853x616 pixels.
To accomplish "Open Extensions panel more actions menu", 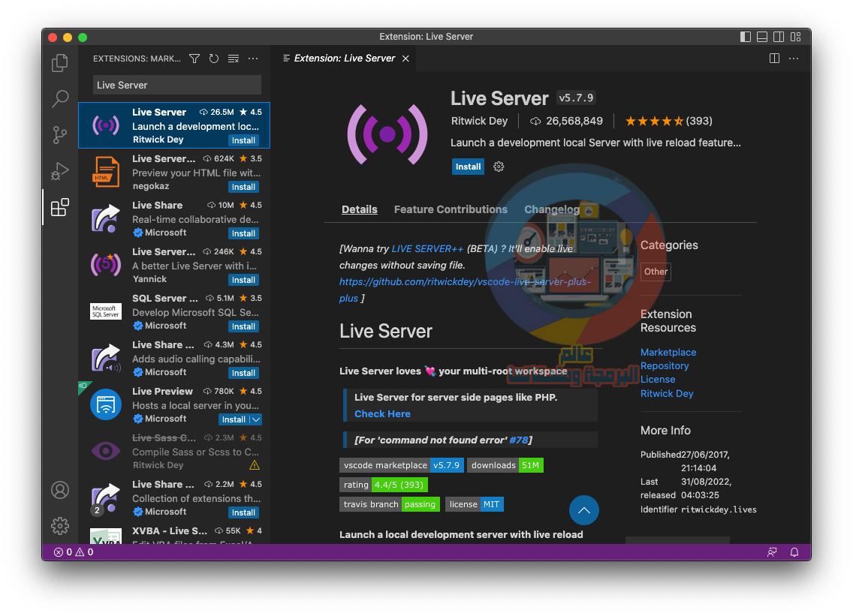I will 253,59.
